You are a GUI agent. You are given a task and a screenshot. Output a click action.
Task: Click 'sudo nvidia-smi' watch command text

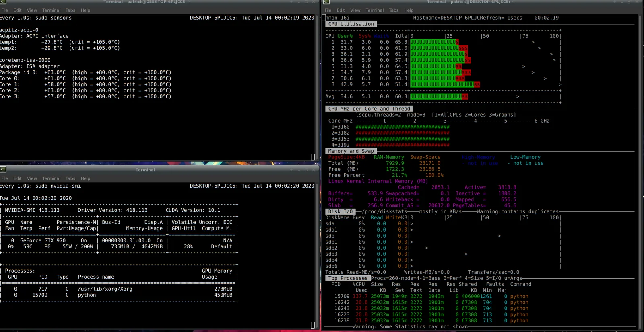(58, 186)
